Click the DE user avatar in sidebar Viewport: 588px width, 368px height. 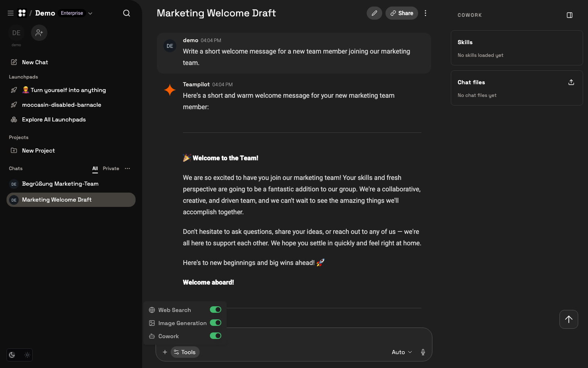[x=16, y=33]
